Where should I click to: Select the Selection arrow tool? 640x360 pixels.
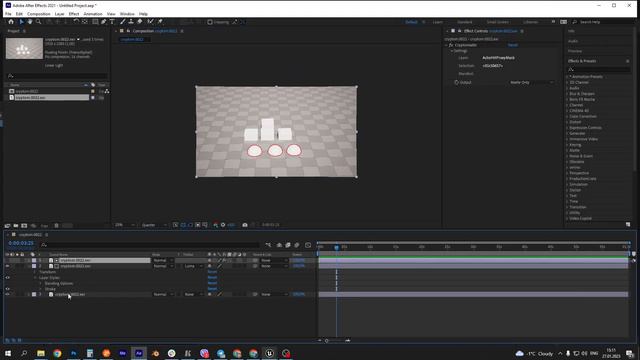[x=22, y=22]
